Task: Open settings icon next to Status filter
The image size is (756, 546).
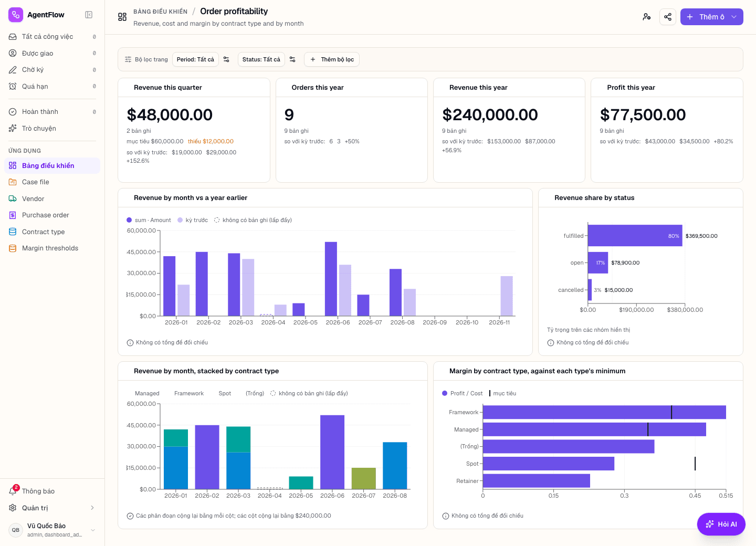Action: (292, 59)
